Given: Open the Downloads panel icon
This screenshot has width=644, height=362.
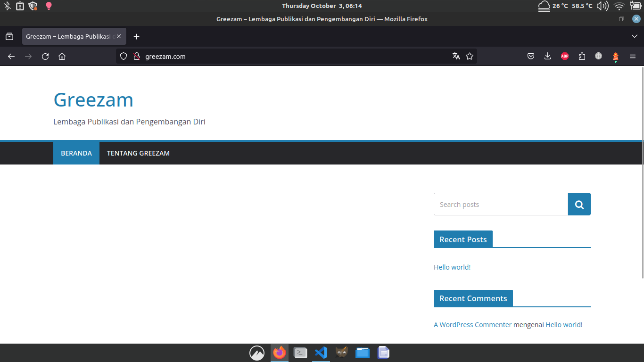Looking at the screenshot, I should click(x=547, y=56).
